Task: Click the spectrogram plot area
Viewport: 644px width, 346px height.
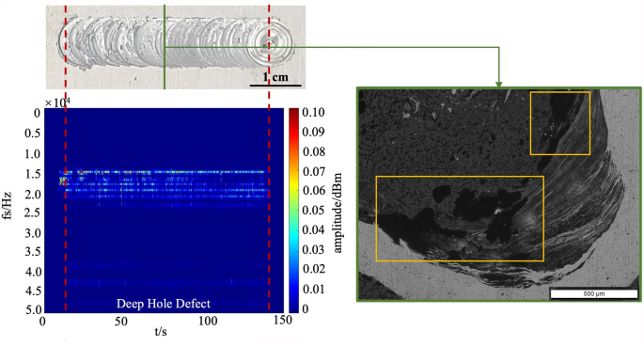Action: point(164,211)
